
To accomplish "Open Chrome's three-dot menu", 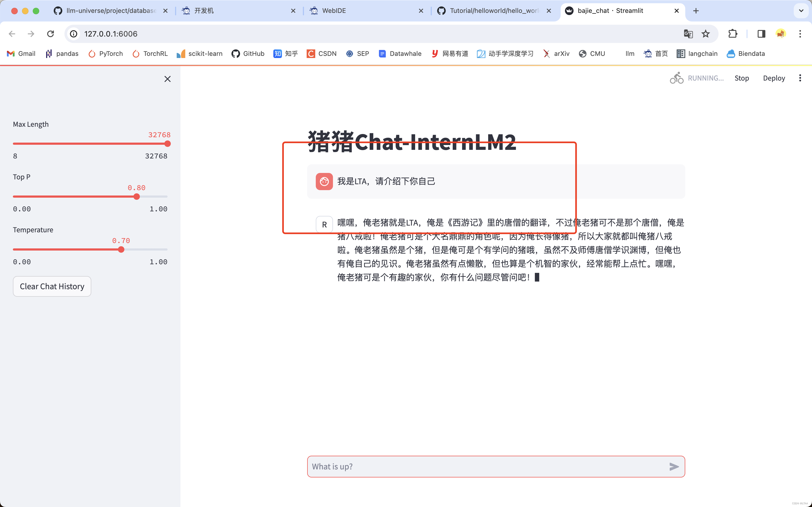I will [x=800, y=34].
